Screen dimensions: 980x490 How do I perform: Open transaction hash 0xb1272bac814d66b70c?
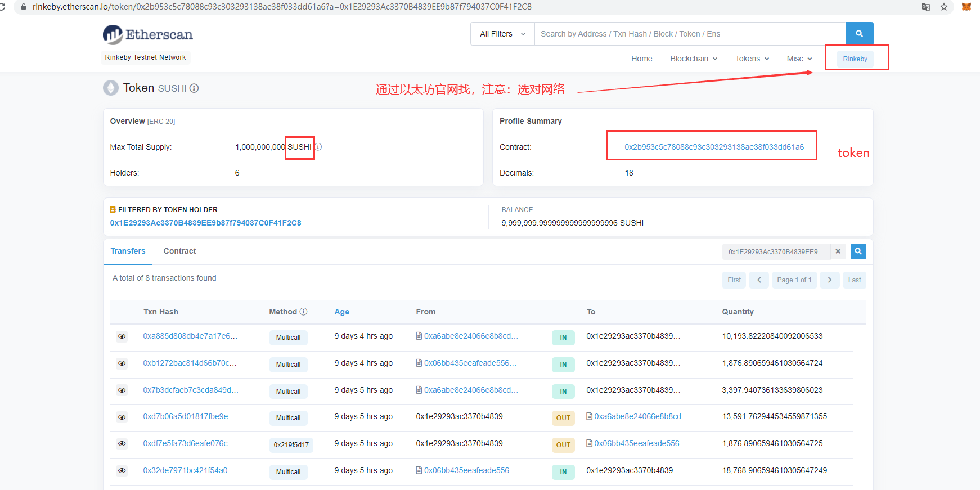coord(190,363)
